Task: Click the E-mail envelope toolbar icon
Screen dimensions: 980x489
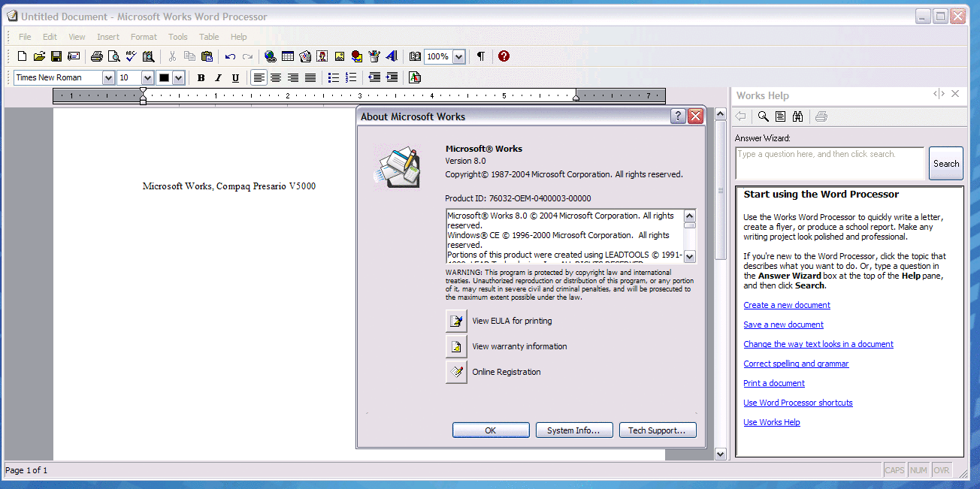Action: coord(74,56)
